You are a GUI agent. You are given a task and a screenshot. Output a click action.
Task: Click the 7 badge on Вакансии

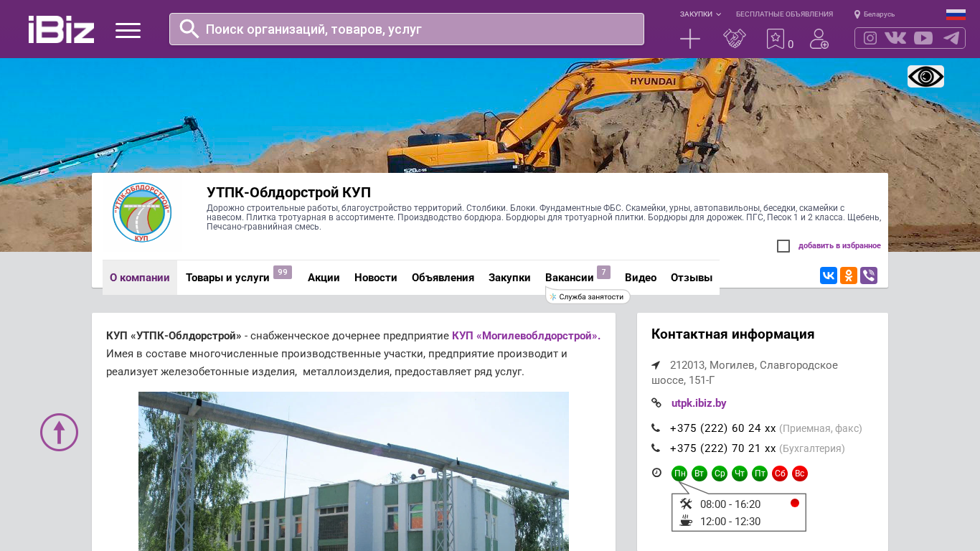coord(604,272)
